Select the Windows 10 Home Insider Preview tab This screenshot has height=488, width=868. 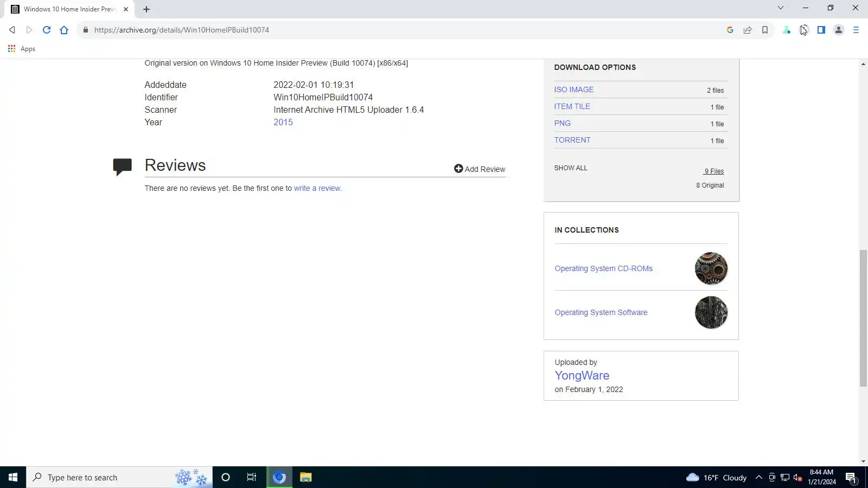(69, 9)
